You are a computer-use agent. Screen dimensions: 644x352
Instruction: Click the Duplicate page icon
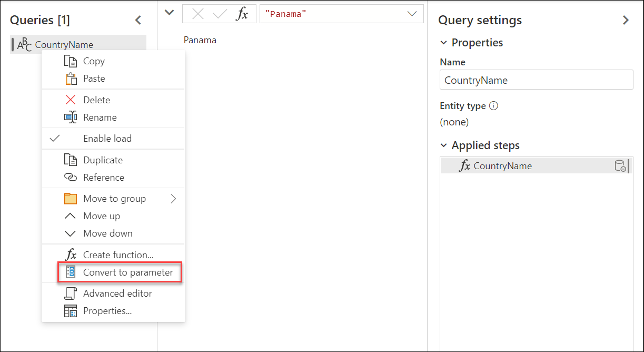tap(71, 160)
